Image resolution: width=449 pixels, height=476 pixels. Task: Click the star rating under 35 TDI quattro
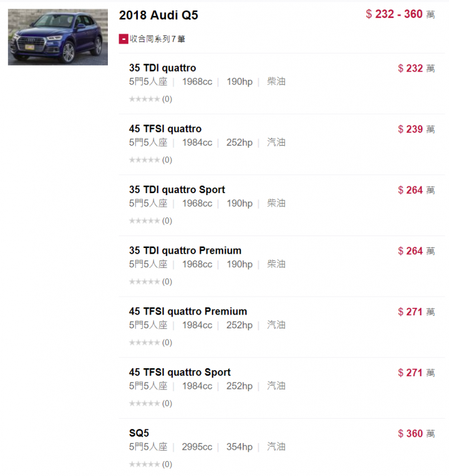[x=144, y=99]
